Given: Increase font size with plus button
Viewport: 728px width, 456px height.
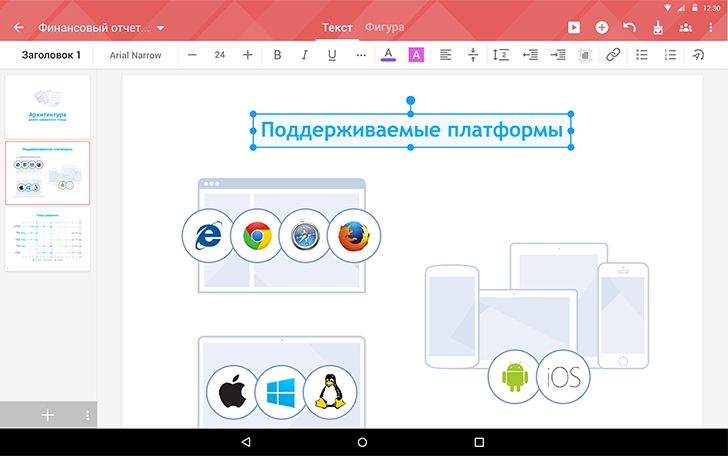Looking at the screenshot, I should [247, 55].
